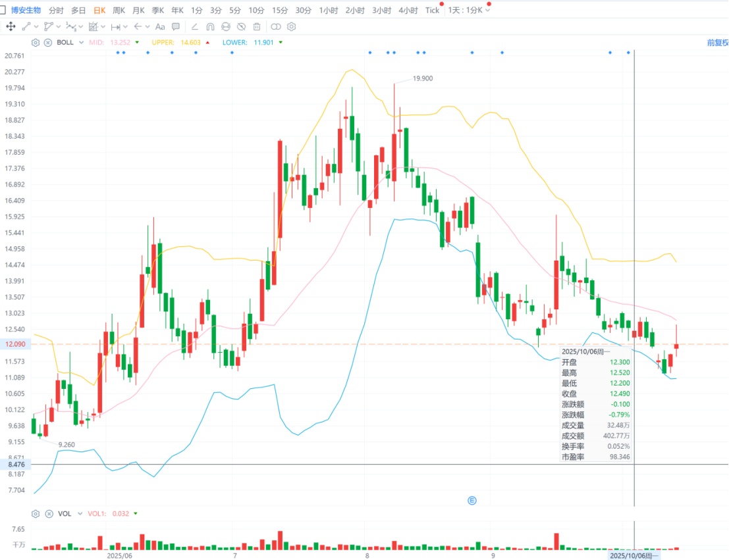Click the blue E event marker
Image resolution: width=729 pixels, height=560 pixels.
click(472, 501)
